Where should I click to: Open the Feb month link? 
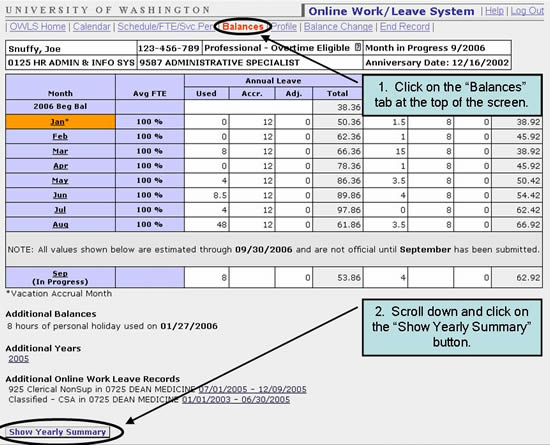[60, 136]
